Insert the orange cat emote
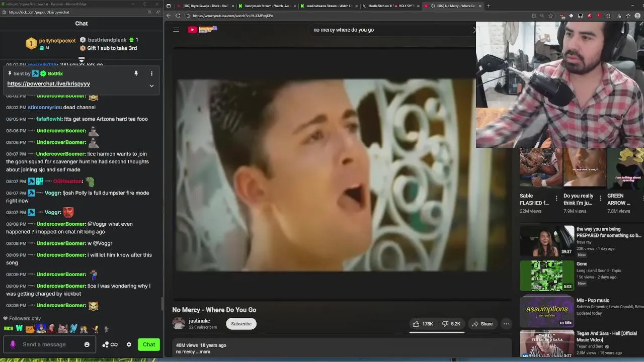Viewport: 644px width, 362px height. pos(30,329)
